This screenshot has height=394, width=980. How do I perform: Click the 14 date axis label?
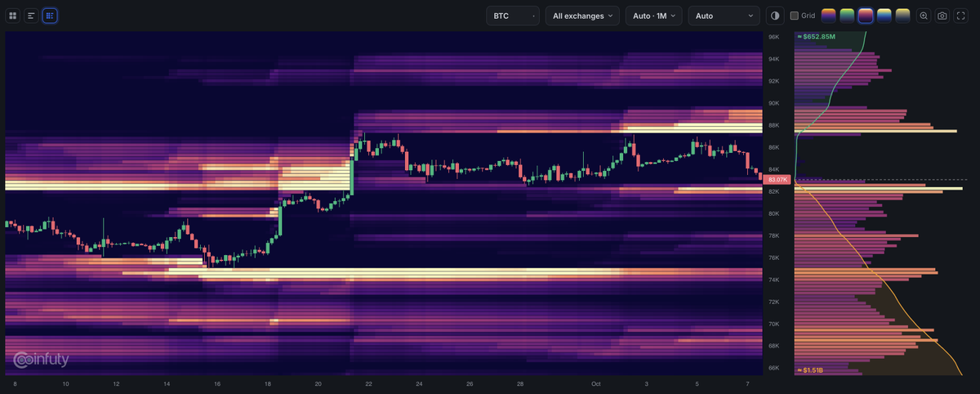[167, 383]
